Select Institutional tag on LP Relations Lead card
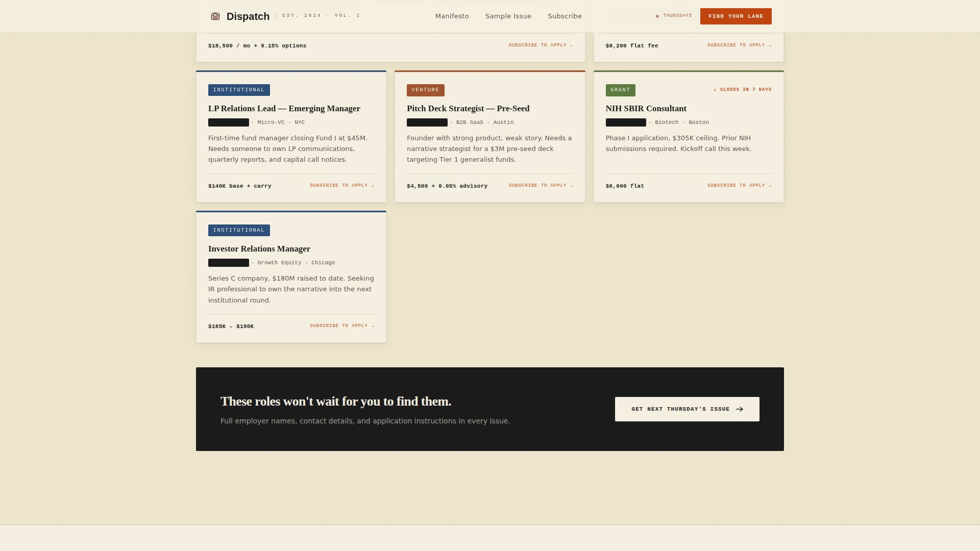Viewport: 980px width, 551px height. pyautogui.click(x=239, y=90)
